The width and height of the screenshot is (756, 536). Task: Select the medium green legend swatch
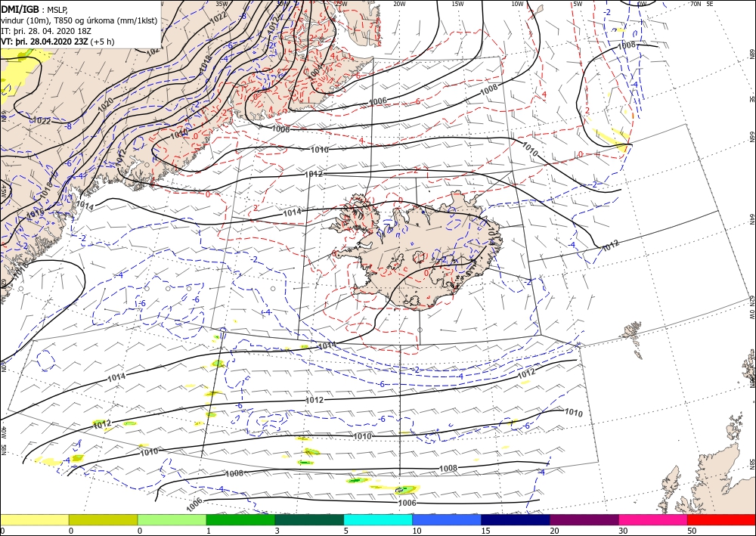tap(240, 519)
